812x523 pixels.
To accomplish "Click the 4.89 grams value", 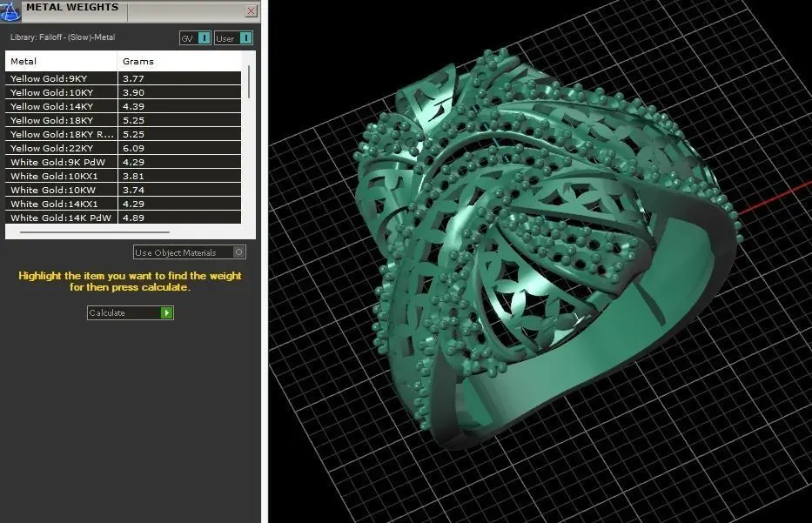I will click(133, 218).
